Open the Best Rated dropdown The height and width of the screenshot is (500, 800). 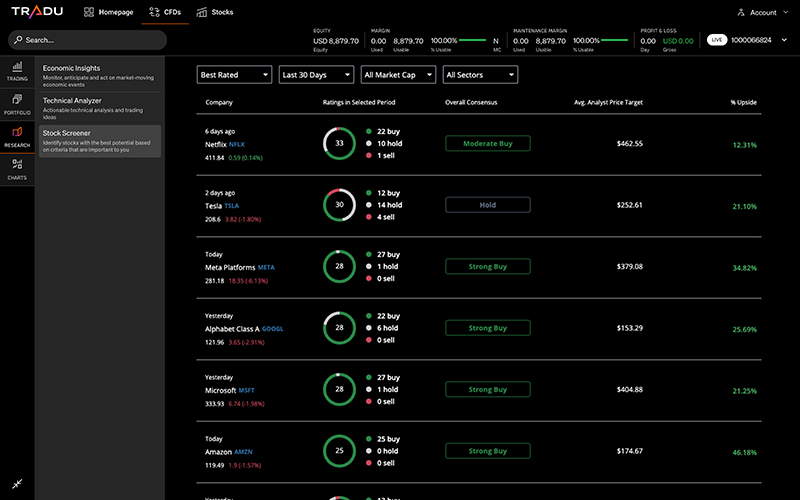pos(234,74)
